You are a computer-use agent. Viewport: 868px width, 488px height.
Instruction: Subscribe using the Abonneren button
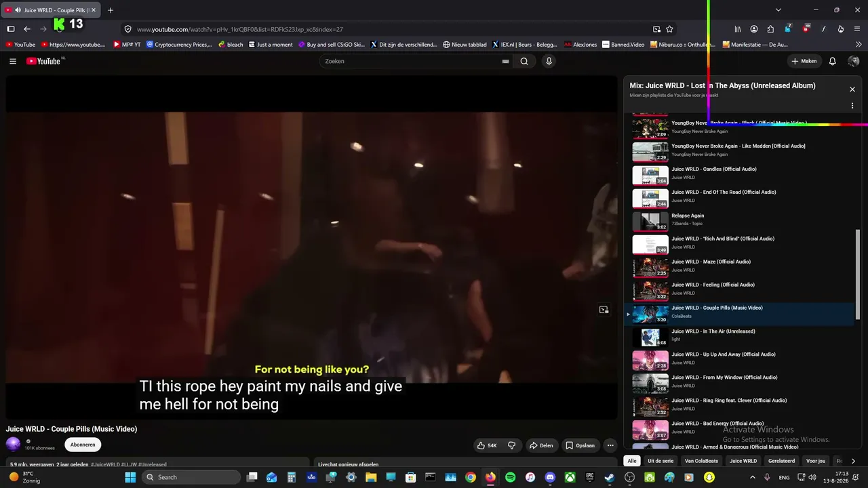[x=83, y=445]
